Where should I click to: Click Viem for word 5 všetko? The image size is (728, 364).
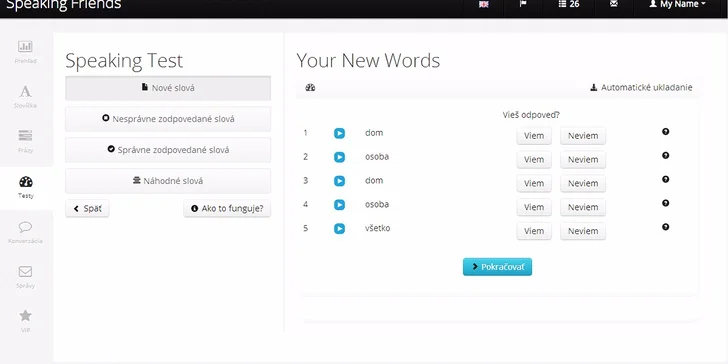point(534,231)
